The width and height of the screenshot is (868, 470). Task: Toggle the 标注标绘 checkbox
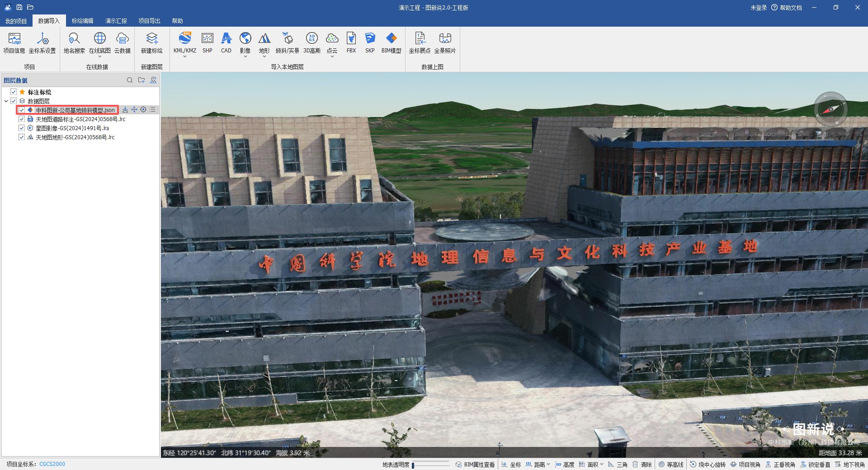[x=14, y=92]
